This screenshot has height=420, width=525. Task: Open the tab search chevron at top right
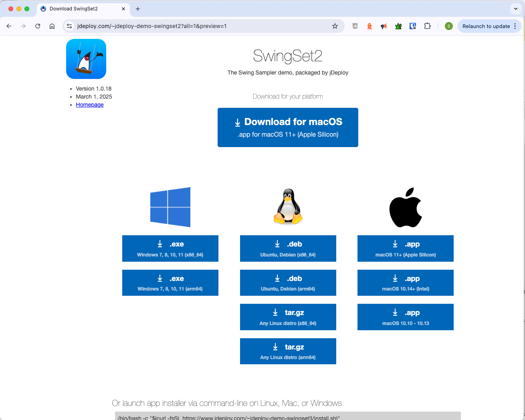(515, 8)
